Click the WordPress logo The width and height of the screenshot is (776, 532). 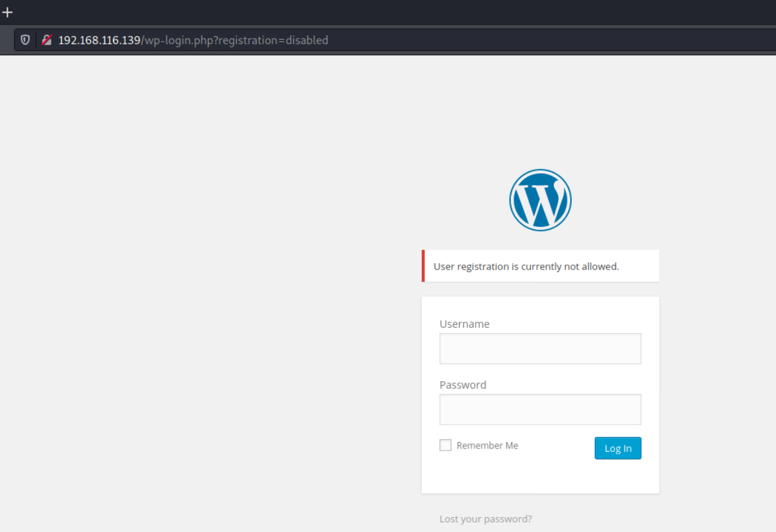coord(540,200)
